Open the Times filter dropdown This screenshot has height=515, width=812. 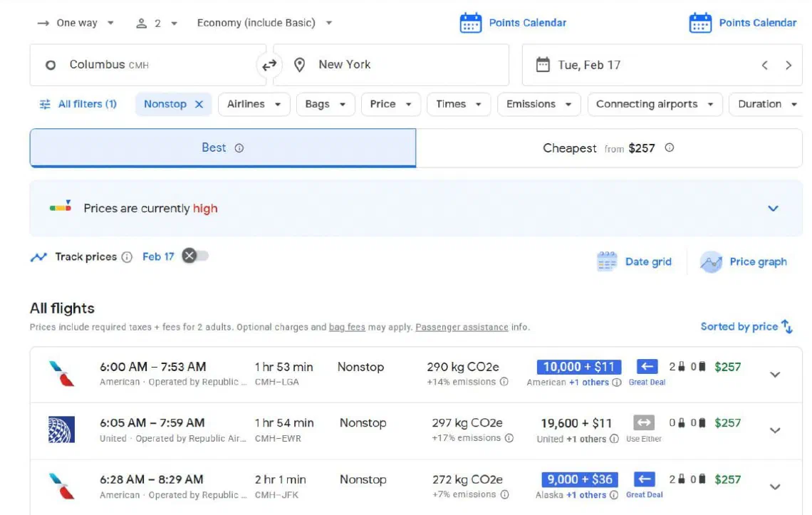[x=458, y=104]
